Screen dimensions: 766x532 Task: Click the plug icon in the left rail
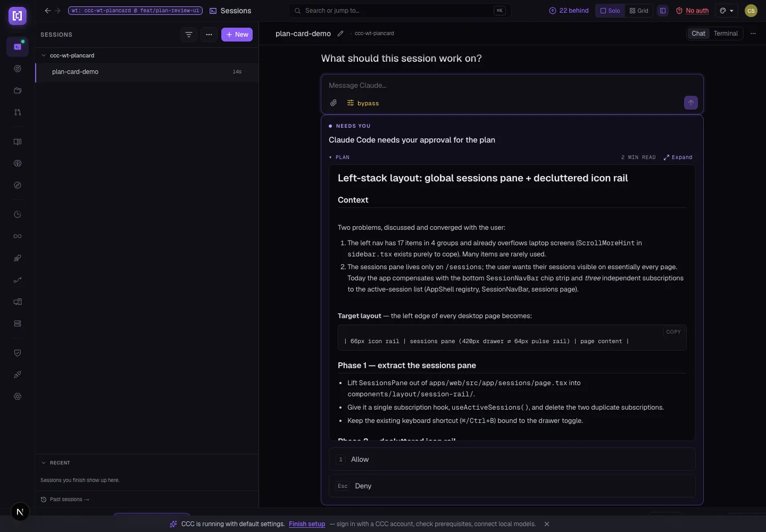coord(18,375)
